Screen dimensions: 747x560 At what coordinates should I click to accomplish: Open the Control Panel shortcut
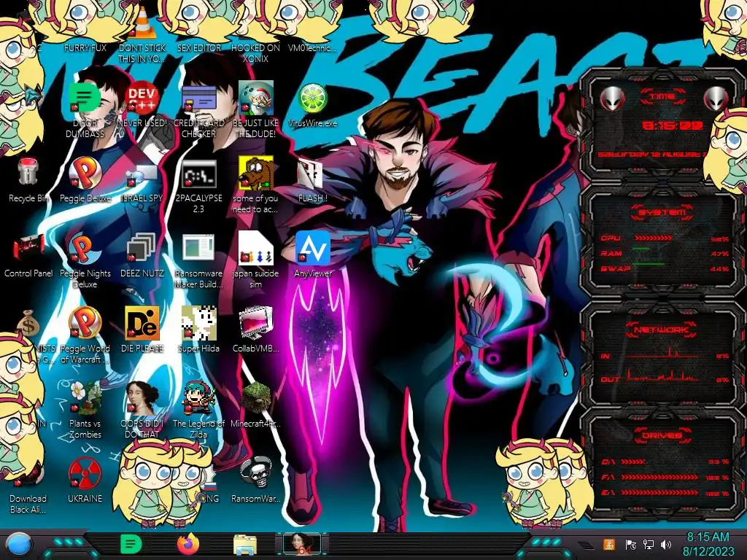[x=28, y=248]
